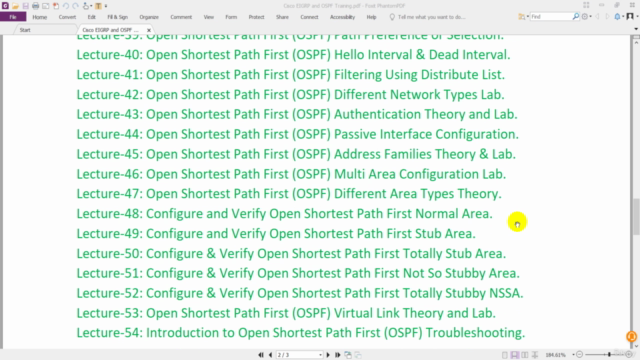Open the Comment ribbon tab
This screenshot has height=360, width=640.
click(x=181, y=17)
